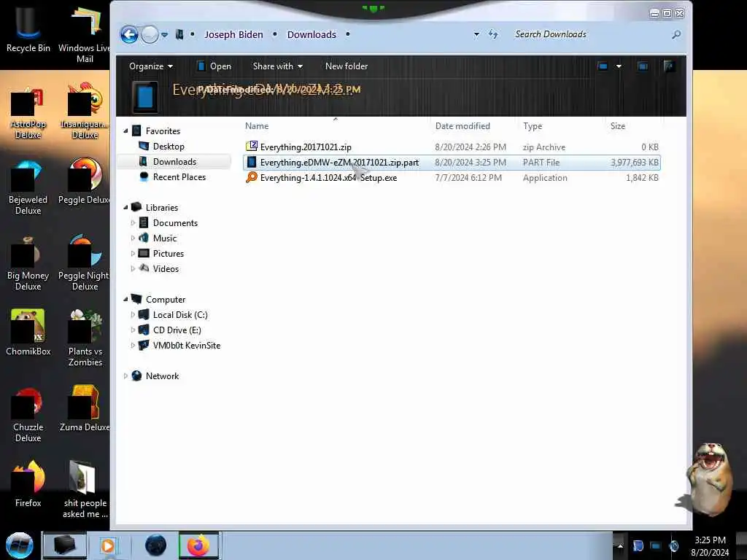Click the Firefox taskbar button
The height and width of the screenshot is (560, 747).
[198, 545]
